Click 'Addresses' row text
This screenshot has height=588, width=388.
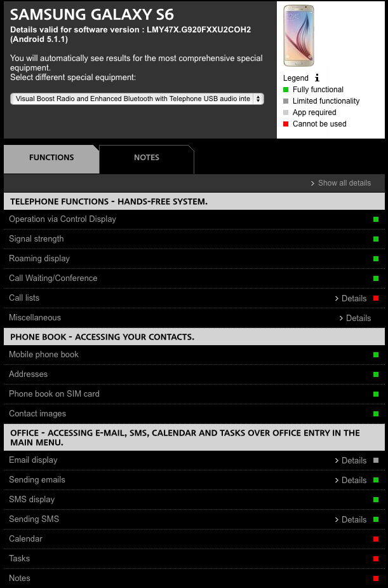[29, 374]
